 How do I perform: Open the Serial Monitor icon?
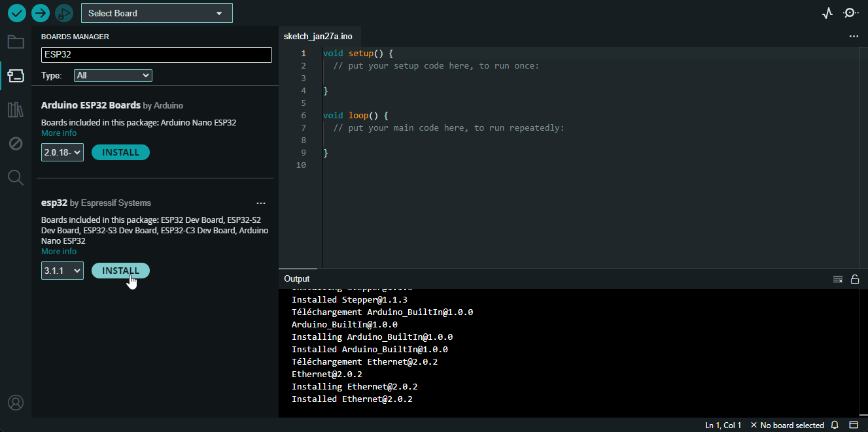coord(850,13)
